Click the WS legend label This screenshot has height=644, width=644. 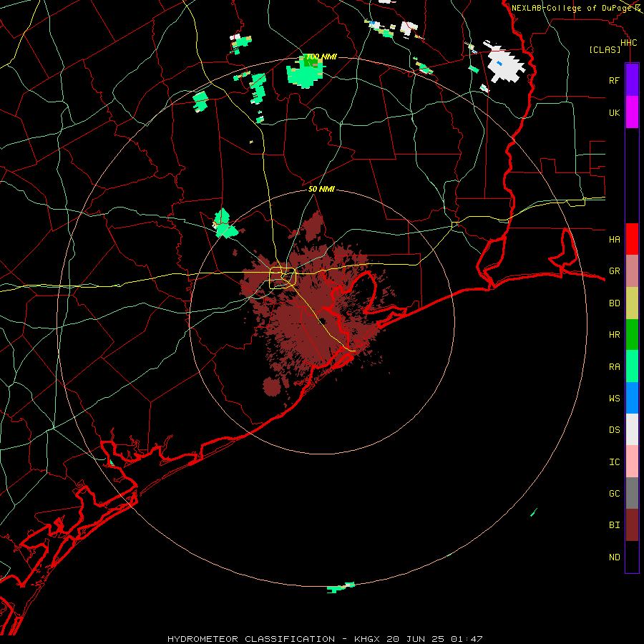614,399
